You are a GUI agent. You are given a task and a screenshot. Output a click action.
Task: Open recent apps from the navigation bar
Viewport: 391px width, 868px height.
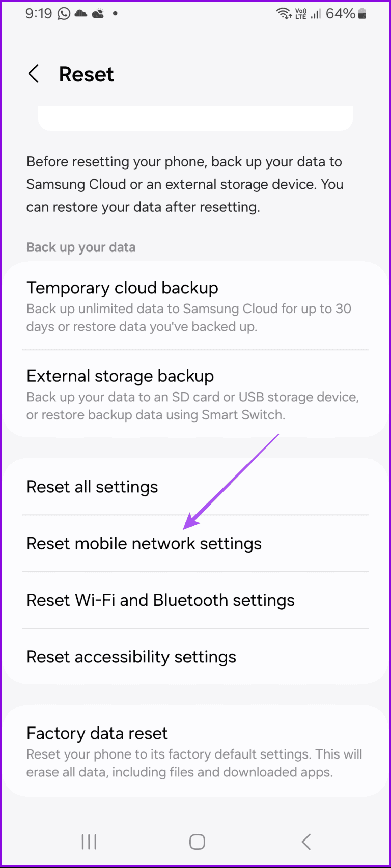[x=89, y=842]
